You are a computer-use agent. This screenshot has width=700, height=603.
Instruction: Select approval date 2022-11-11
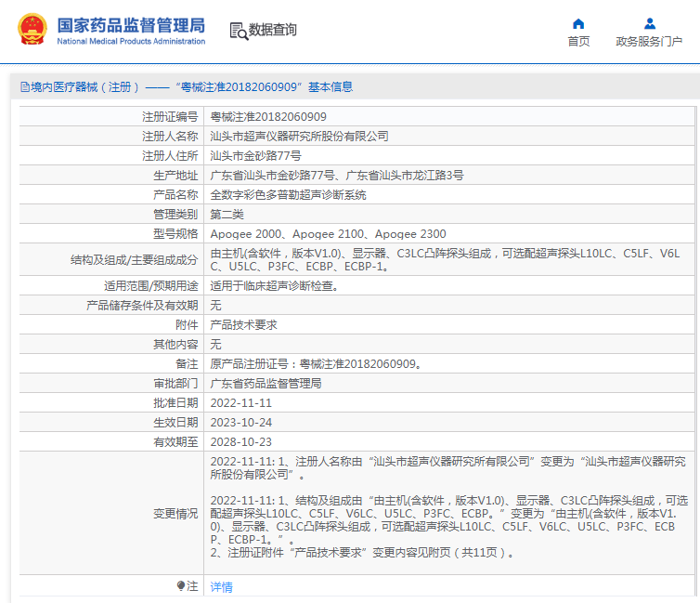[x=241, y=403]
